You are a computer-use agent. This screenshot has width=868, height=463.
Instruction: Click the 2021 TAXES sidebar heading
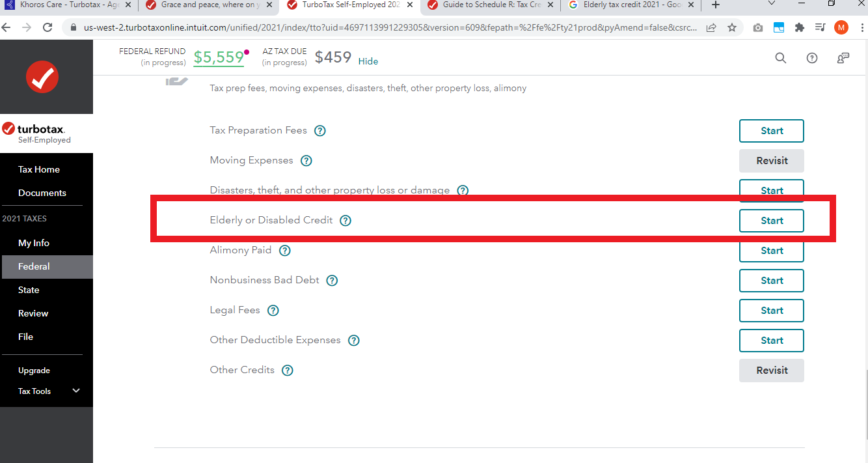click(25, 219)
